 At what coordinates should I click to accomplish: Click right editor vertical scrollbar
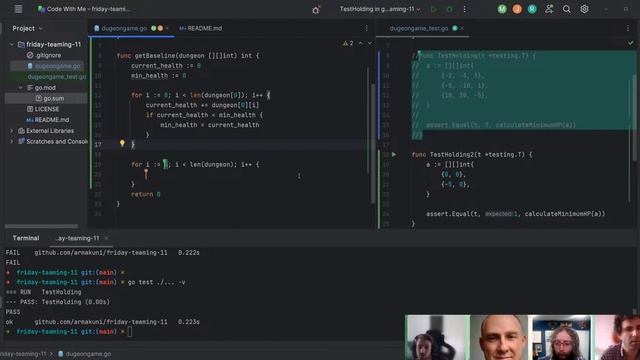coord(634,118)
